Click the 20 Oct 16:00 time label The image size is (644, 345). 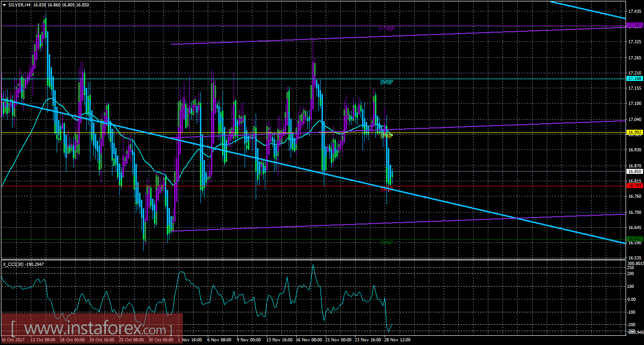[x=102, y=340]
